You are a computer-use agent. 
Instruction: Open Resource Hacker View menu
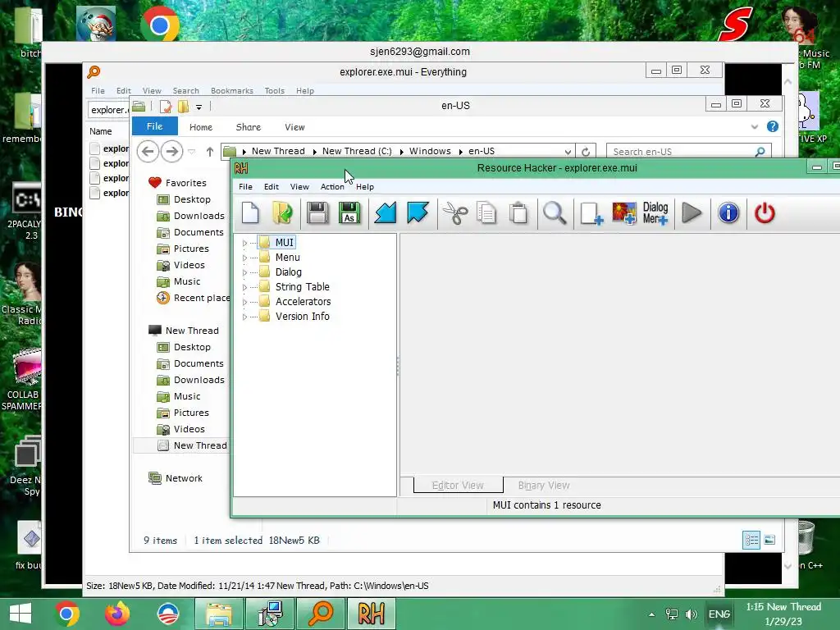299,186
